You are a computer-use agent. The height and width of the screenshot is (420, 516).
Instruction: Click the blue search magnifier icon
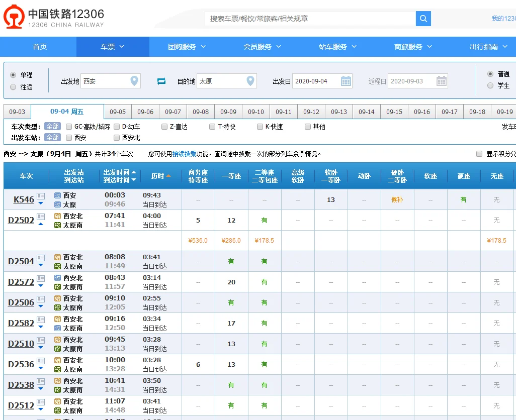point(423,18)
